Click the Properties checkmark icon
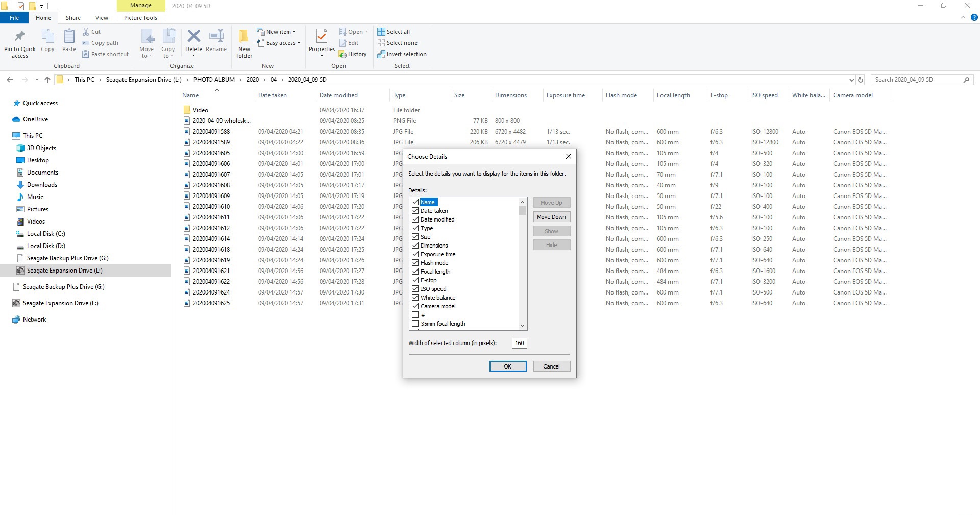 pyautogui.click(x=322, y=36)
